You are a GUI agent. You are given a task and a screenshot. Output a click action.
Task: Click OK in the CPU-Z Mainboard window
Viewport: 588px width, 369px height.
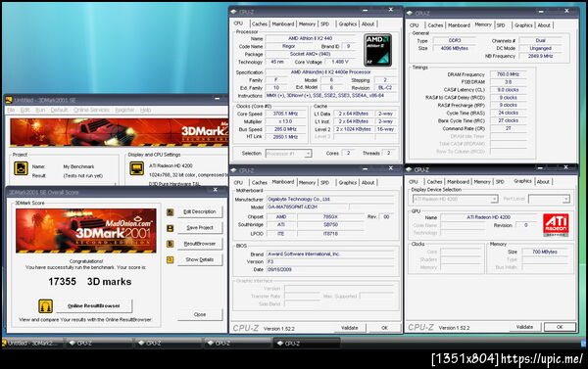coord(384,328)
